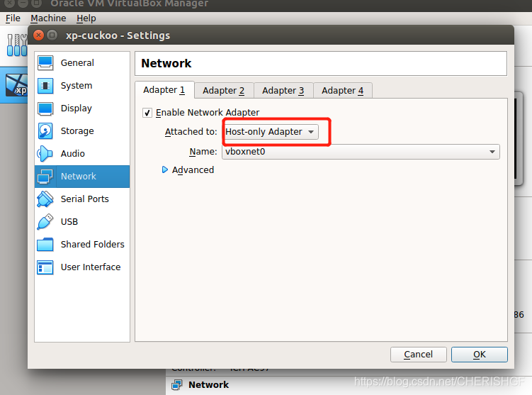Confirm settings with OK button
The height and width of the screenshot is (395, 532).
click(x=480, y=355)
